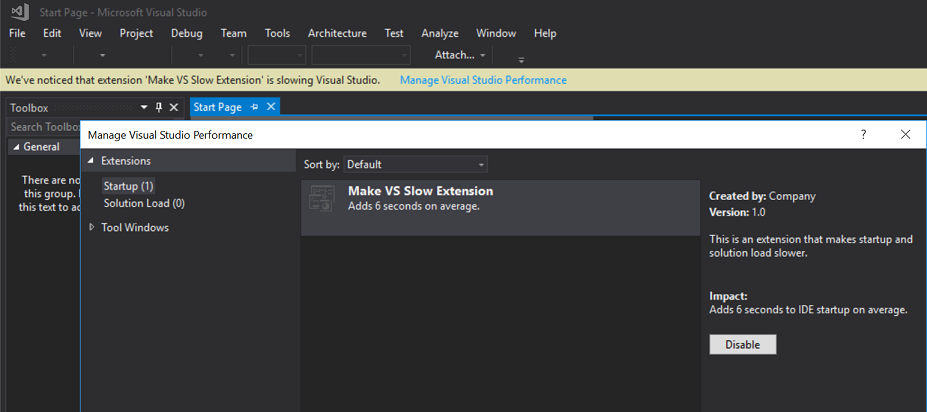
Task: Open the Architecture menu
Action: (x=337, y=33)
